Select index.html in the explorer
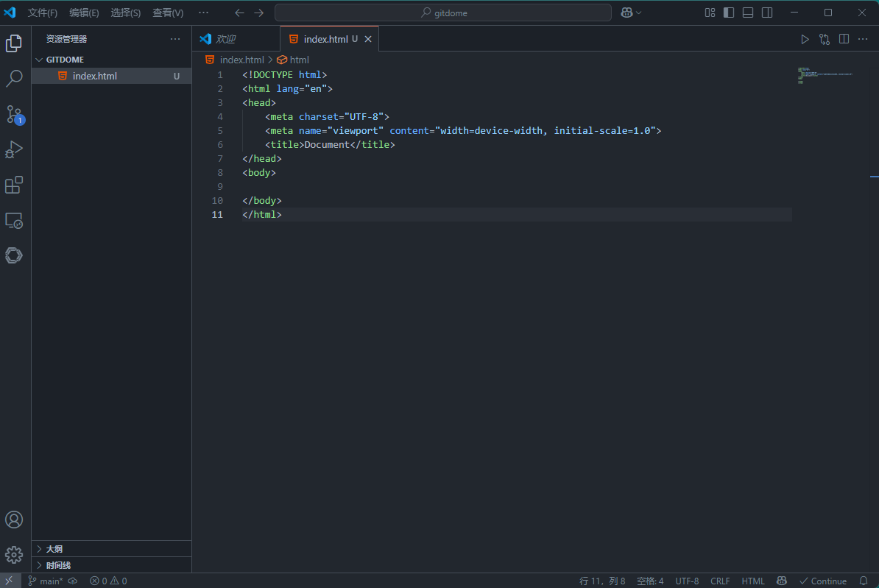Viewport: 879px width, 588px height. pos(94,76)
